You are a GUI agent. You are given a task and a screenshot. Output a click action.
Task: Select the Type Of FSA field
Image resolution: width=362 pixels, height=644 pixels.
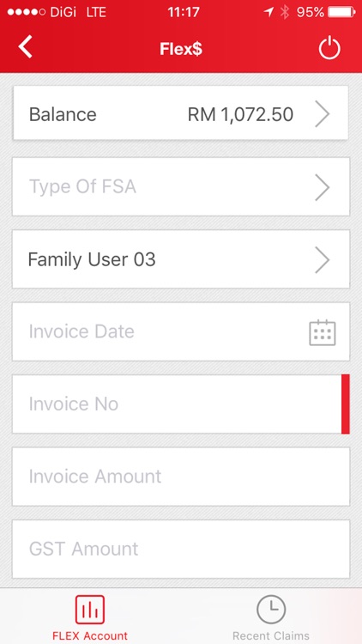point(181,186)
